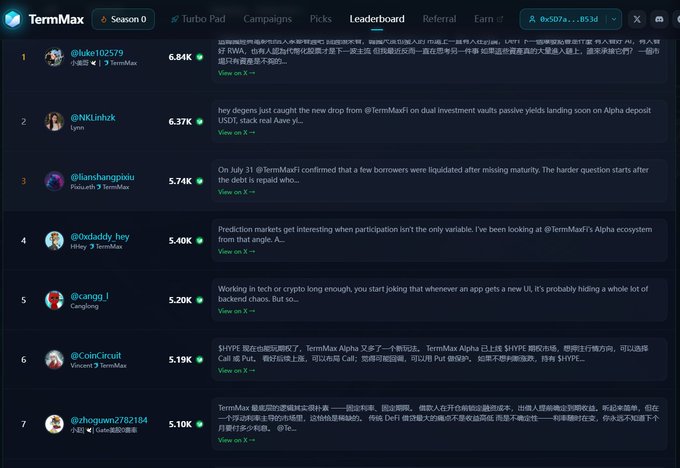Click the 5.40K score value
The height and width of the screenshot is (468, 680).
click(x=180, y=240)
